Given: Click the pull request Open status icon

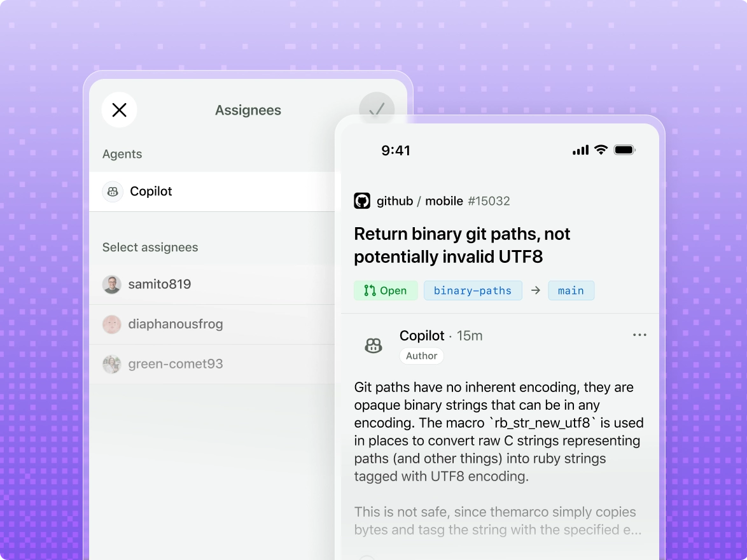Looking at the screenshot, I should click(x=369, y=290).
